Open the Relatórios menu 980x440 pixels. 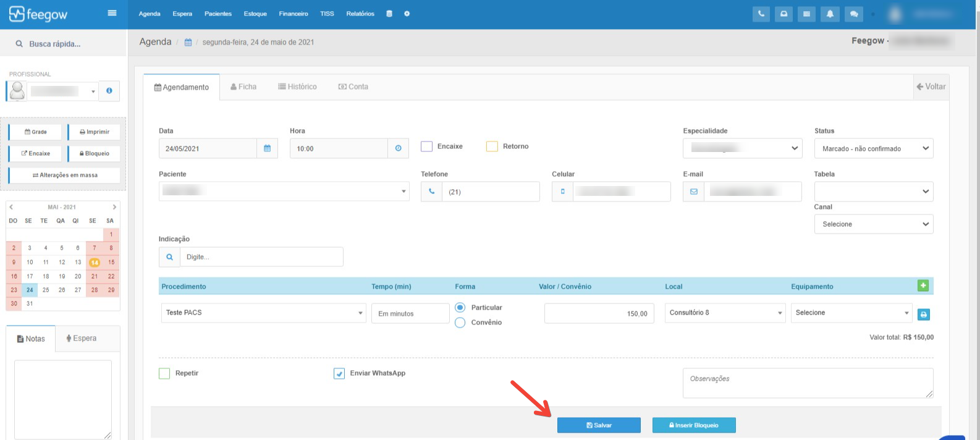[360, 14]
